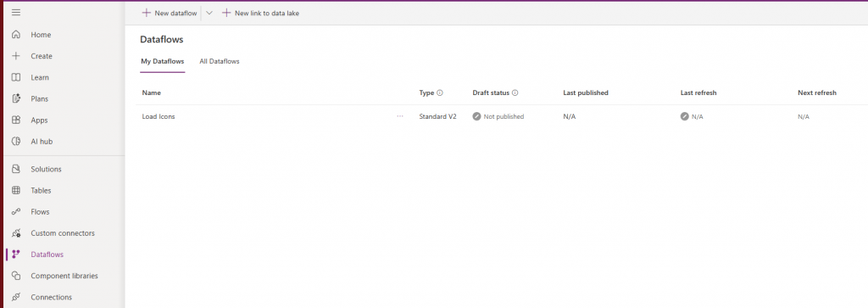The image size is (868, 308).
Task: Open the Learn book icon
Action: pyautogui.click(x=16, y=77)
